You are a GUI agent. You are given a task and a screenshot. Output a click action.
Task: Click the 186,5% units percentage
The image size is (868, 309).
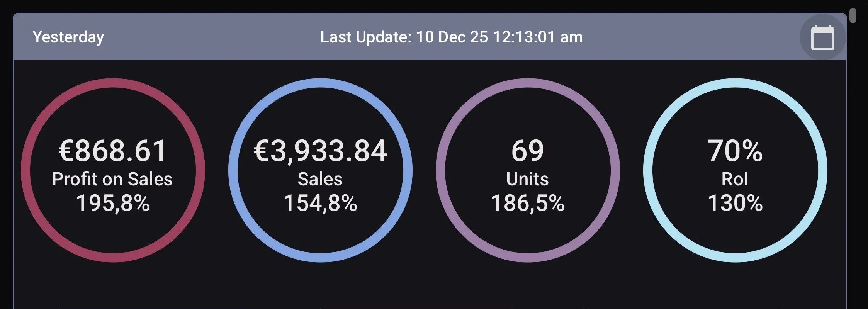(x=528, y=203)
